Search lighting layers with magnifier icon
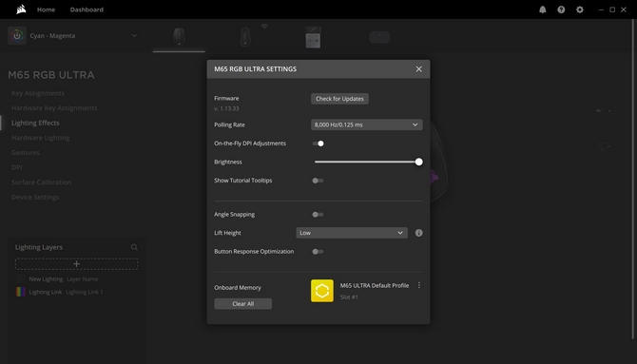 click(134, 247)
